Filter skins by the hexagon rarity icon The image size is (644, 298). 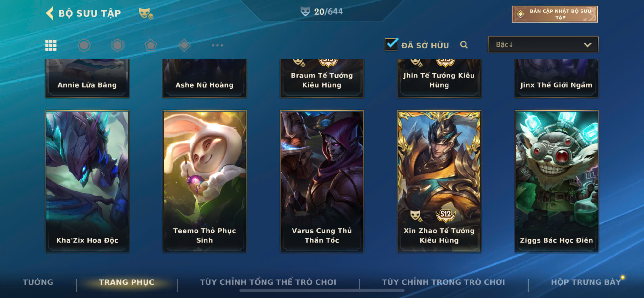pos(117,45)
